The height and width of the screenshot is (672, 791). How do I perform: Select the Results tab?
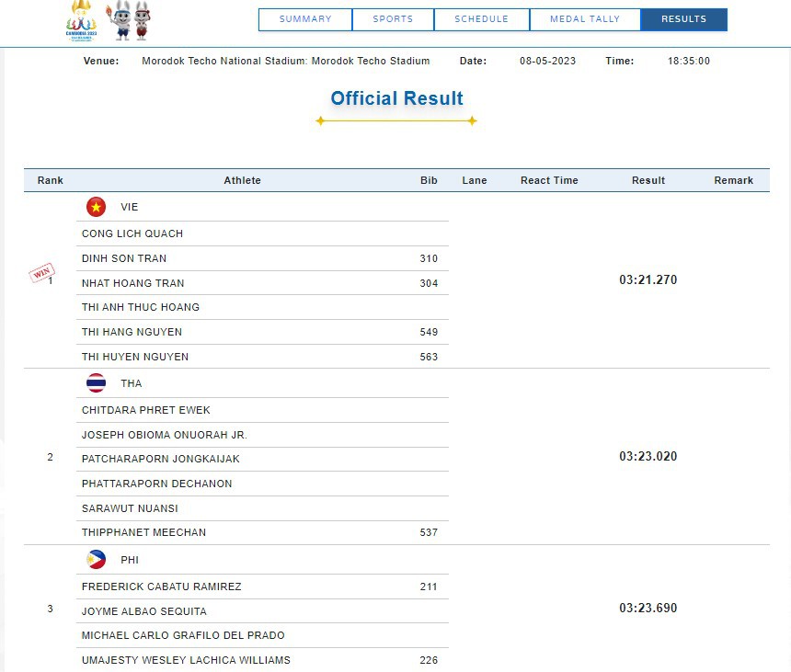[x=683, y=19]
